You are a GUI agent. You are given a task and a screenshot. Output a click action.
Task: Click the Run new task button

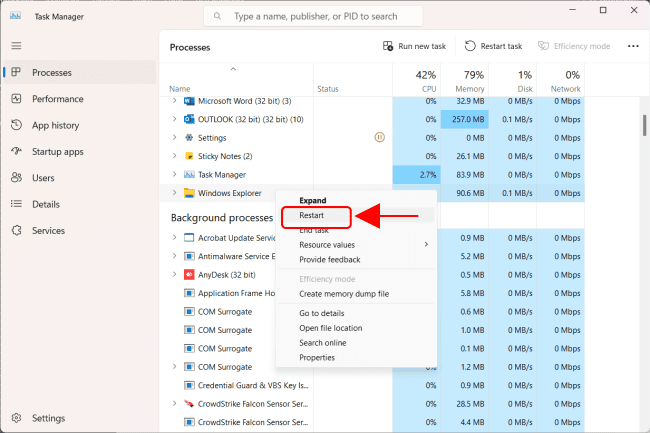point(414,46)
